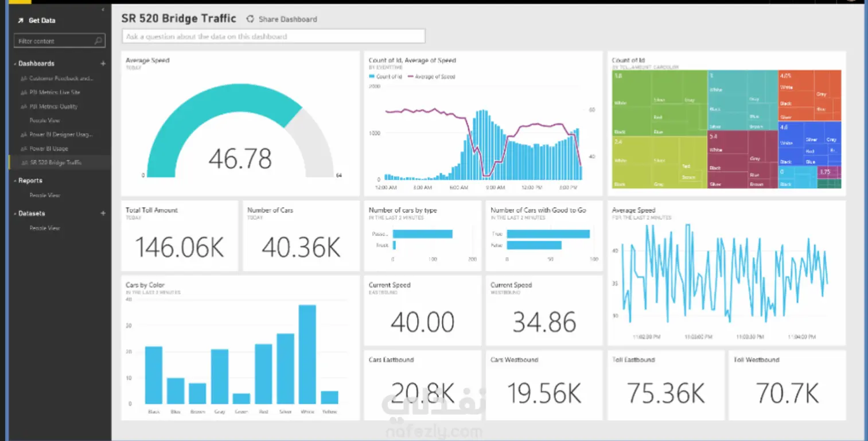Click the icon beside Power BI Usage

24,149
